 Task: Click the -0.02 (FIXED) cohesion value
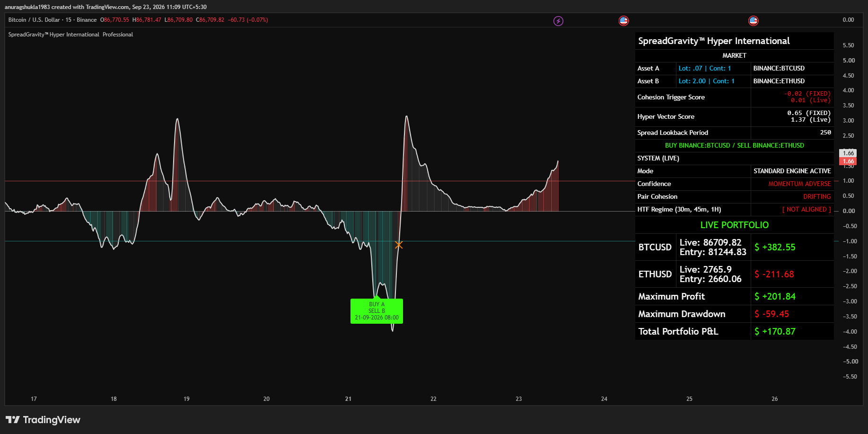pos(807,94)
